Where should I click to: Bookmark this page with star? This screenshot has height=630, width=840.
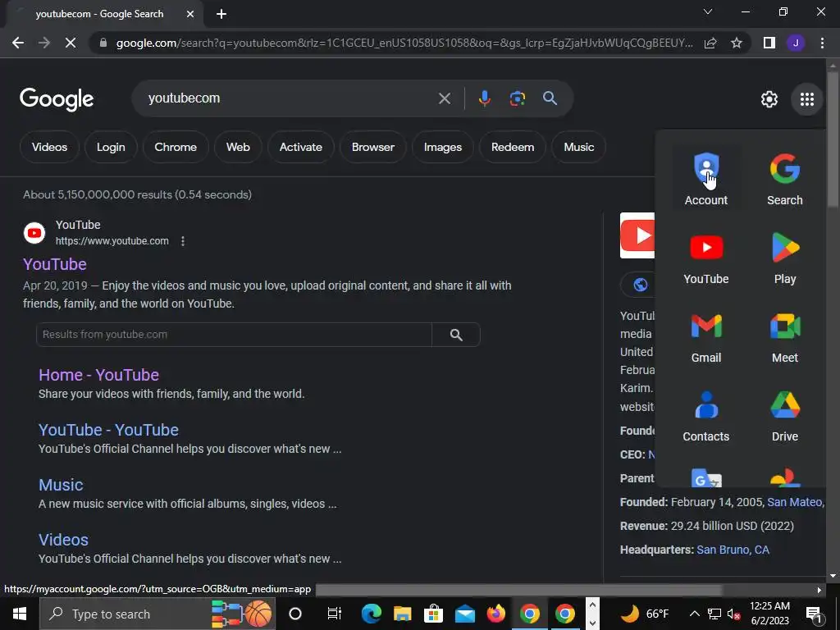coord(737,43)
